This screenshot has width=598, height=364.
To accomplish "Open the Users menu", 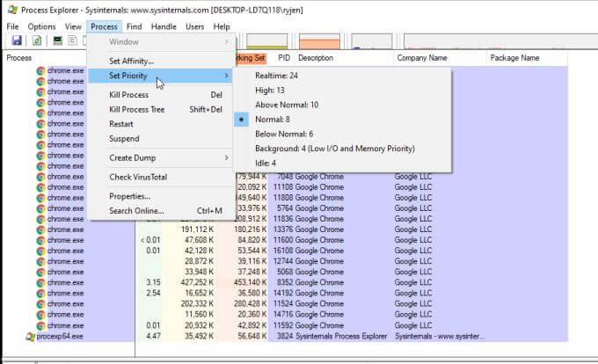I will (195, 26).
